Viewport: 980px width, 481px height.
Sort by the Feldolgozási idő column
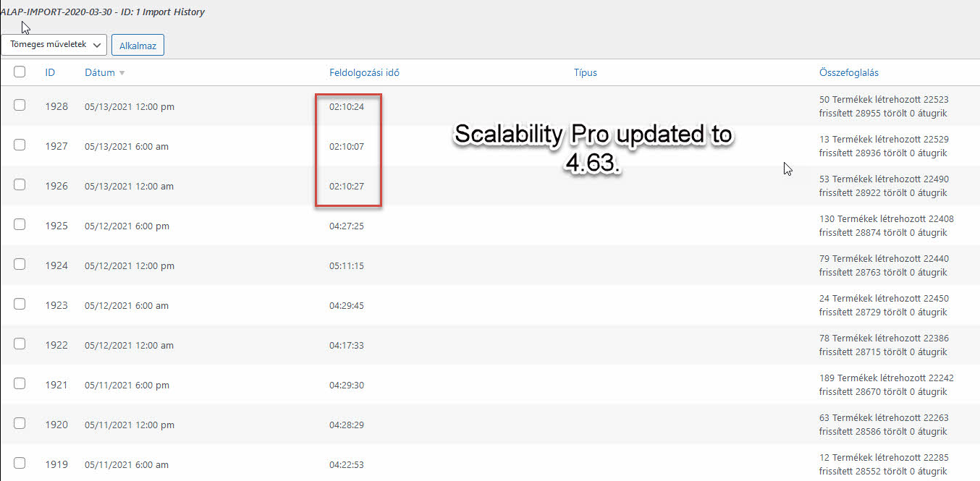point(364,72)
